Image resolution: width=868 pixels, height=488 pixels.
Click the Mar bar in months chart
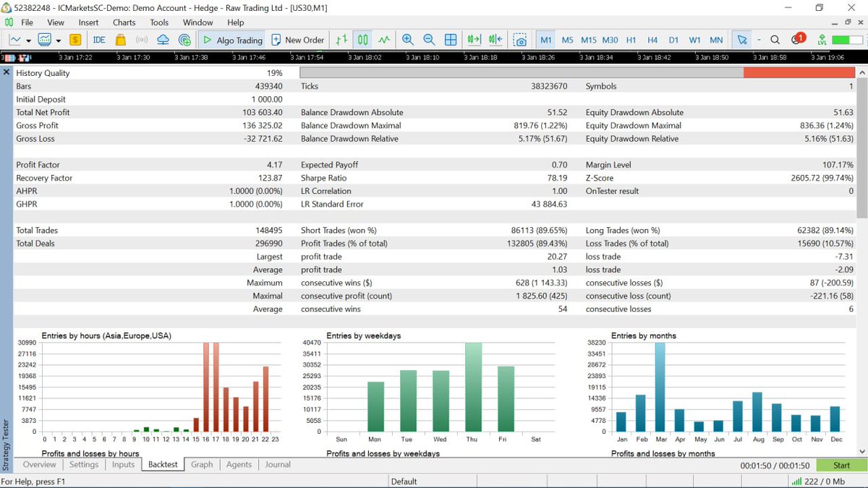(660, 387)
